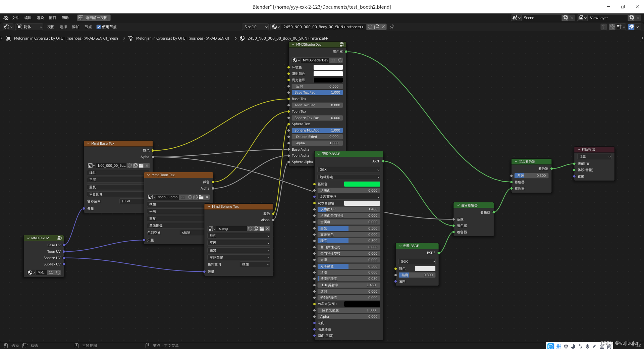Viewport: 644px width, 349px height.
Task: Open the overlay options arrow
Action: (x=638, y=27)
